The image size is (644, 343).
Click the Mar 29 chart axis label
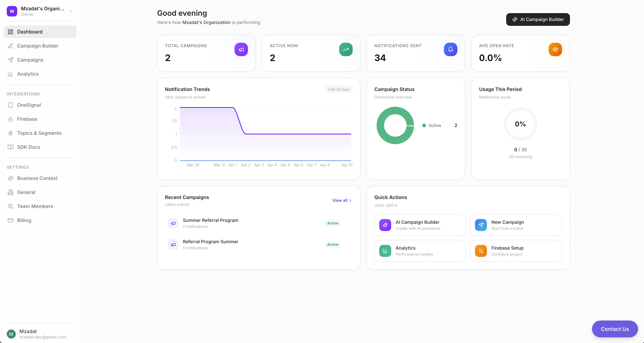pyautogui.click(x=193, y=165)
